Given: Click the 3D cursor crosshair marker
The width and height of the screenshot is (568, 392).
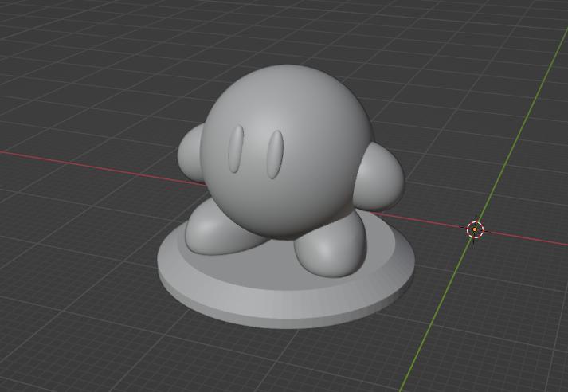Looking at the screenshot, I should pyautogui.click(x=475, y=229).
